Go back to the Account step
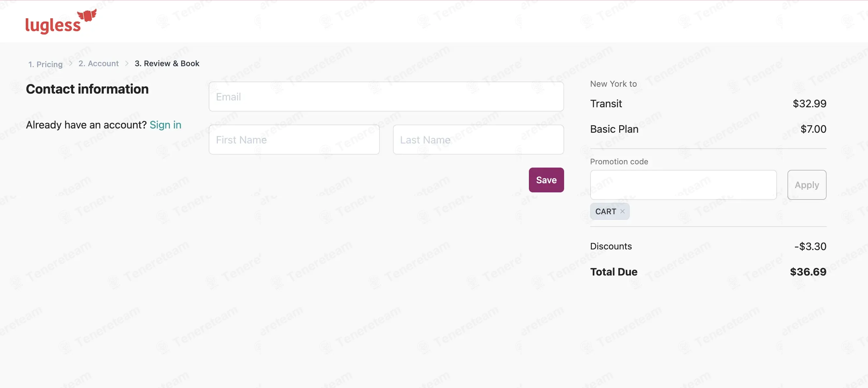The width and height of the screenshot is (868, 388). [x=98, y=63]
